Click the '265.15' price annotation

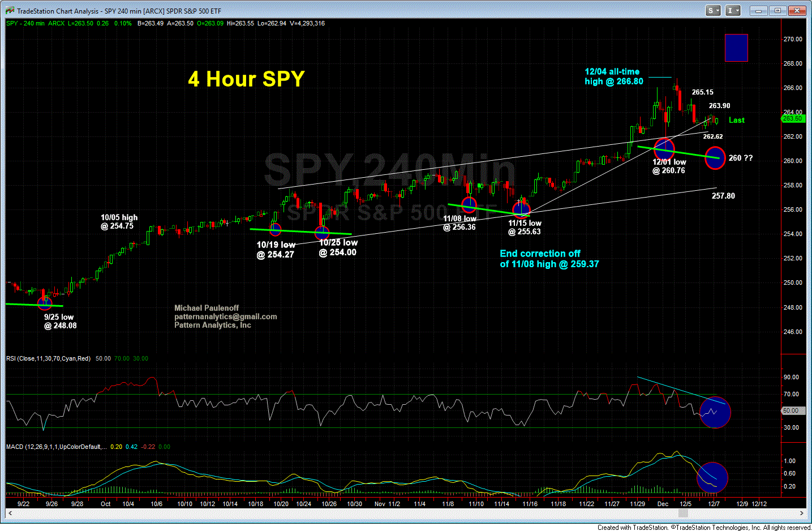click(x=702, y=92)
